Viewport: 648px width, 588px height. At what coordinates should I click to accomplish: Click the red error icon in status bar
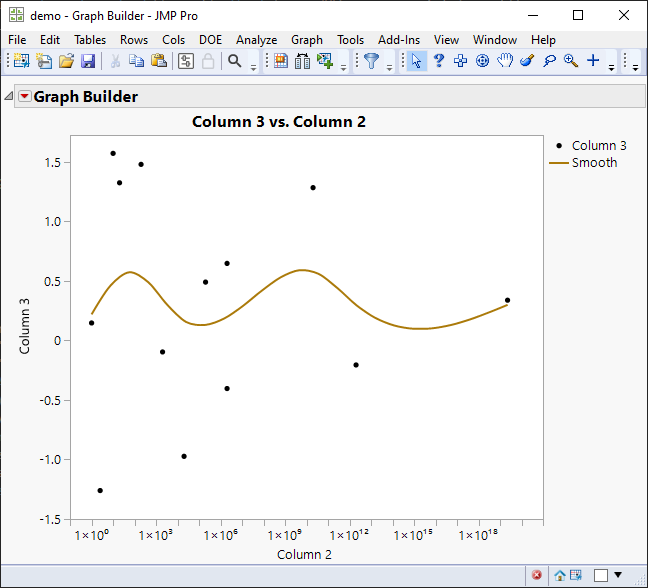pyautogui.click(x=537, y=575)
